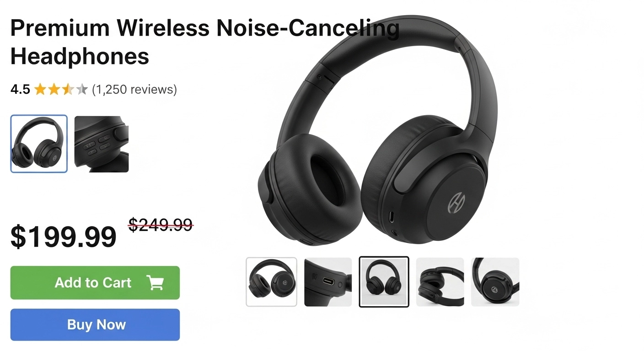644x351 pixels.
Task: Click the gray fifth rating star
Action: (82, 89)
